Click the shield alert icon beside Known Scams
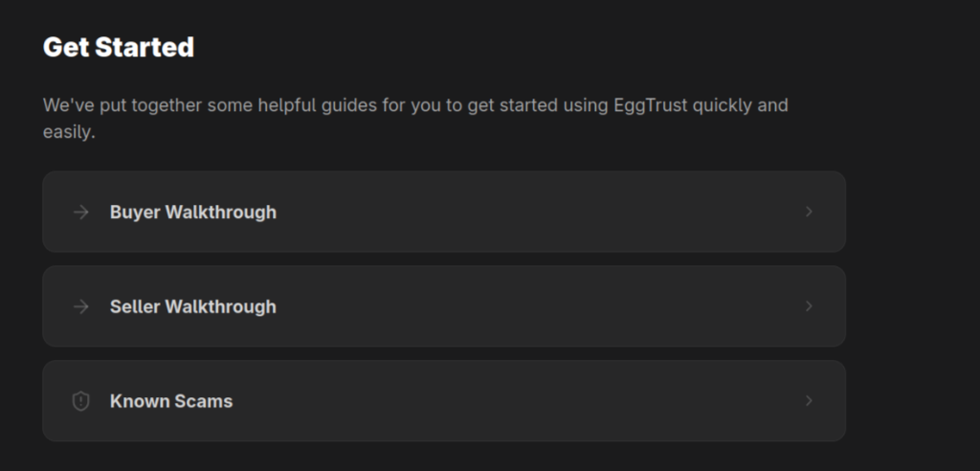The image size is (980, 471). pos(81,401)
